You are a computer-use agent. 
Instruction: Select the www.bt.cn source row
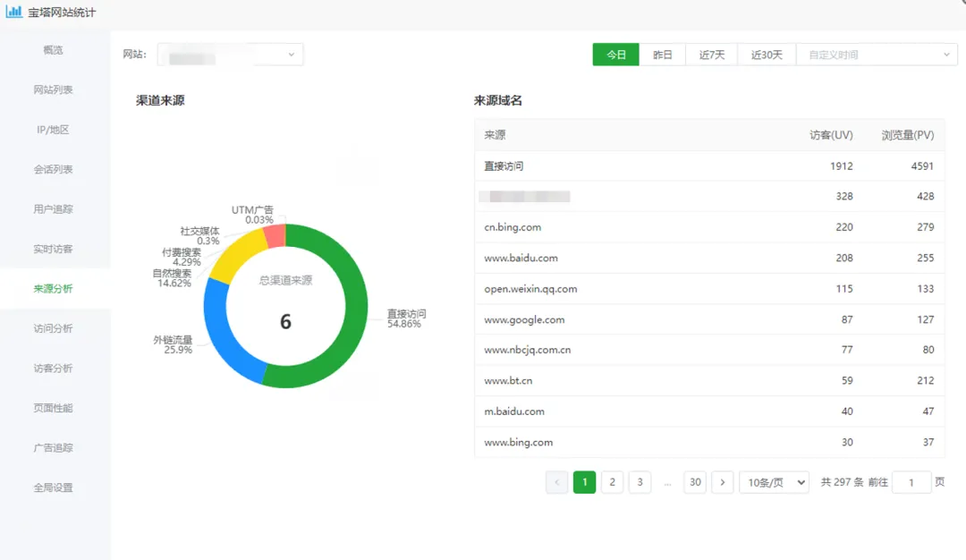709,381
